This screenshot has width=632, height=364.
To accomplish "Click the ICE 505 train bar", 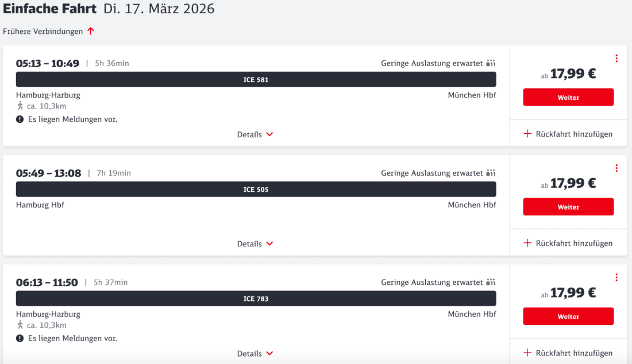I will pos(256,189).
